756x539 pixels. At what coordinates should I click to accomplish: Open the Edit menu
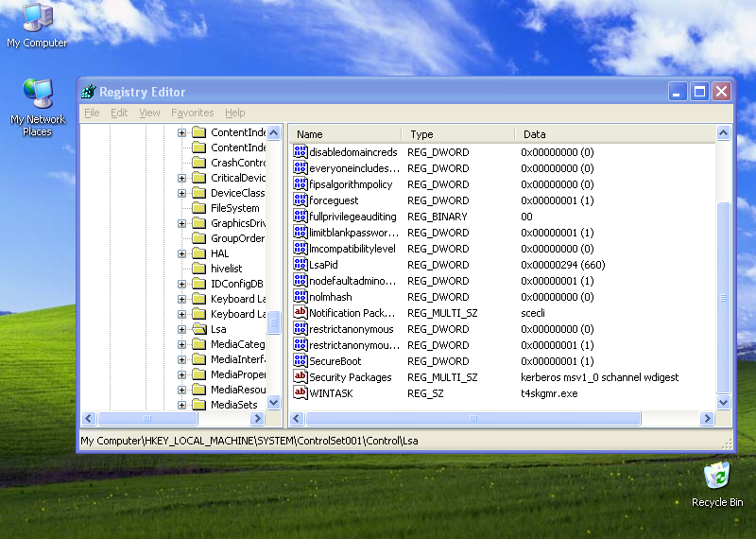tap(119, 113)
